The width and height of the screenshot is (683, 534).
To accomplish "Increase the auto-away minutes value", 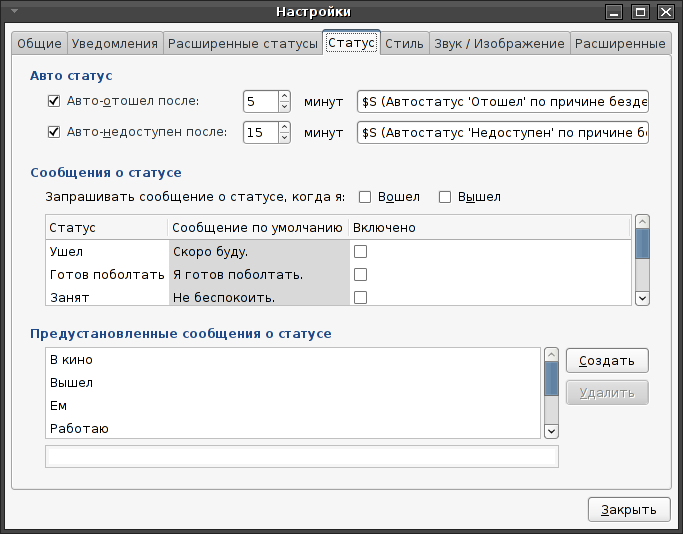I will coord(284,96).
